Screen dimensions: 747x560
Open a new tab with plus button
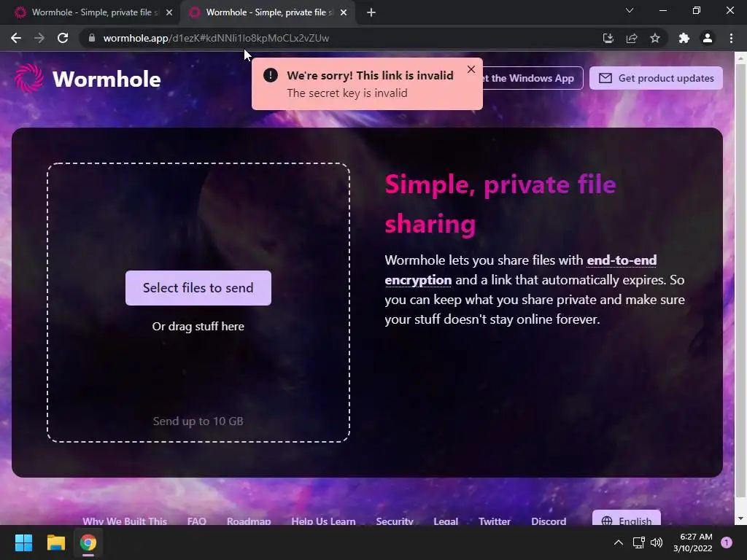[x=371, y=12]
